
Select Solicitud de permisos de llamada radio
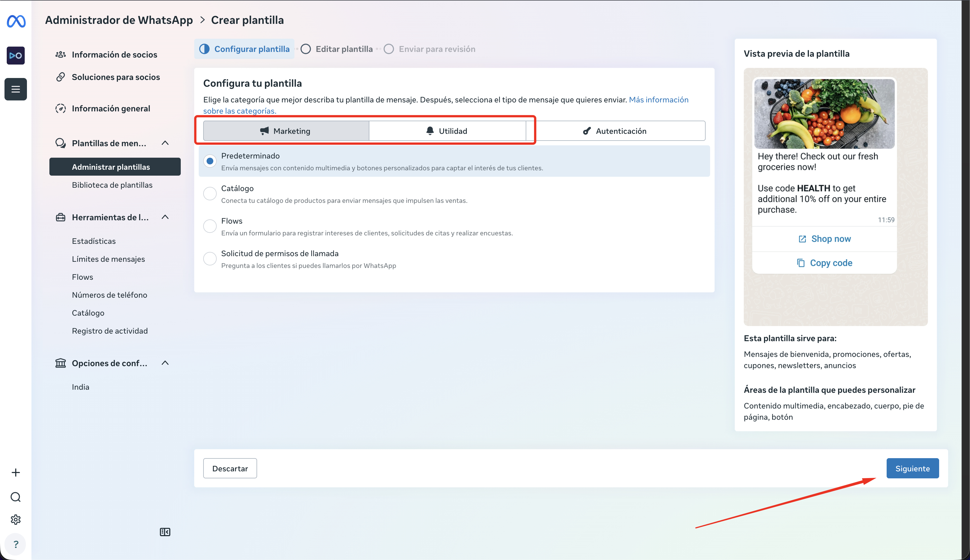coord(210,258)
